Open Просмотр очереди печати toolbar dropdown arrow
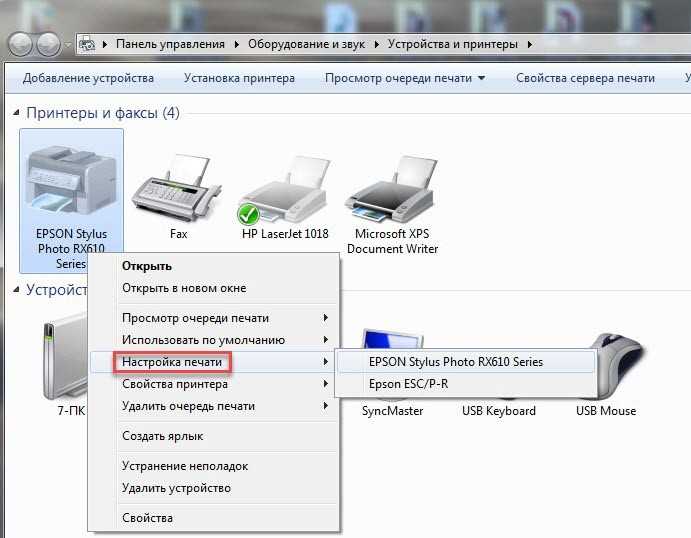 point(482,78)
